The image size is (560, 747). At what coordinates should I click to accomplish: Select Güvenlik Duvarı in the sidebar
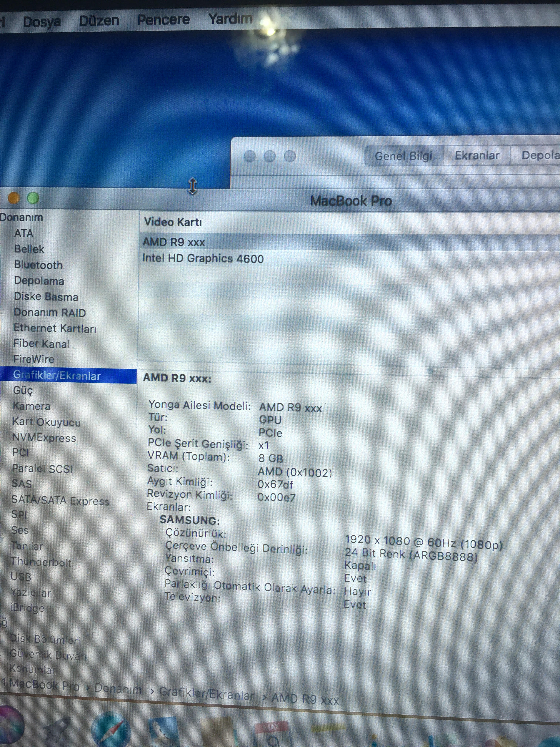48,655
